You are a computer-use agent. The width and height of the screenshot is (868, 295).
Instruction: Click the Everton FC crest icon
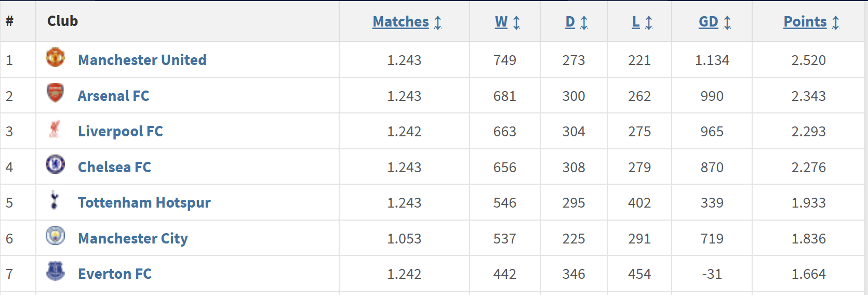[x=55, y=271]
